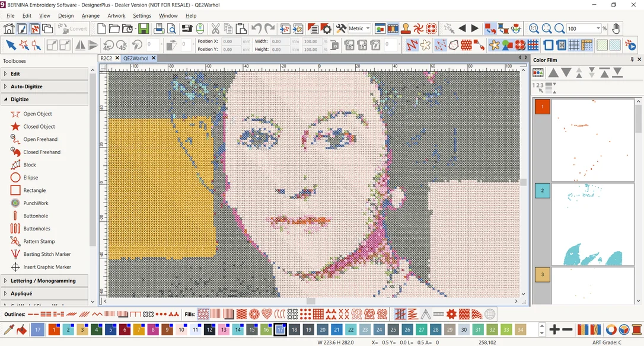
Task: Expand the Auto-Digitize toolbox
Action: [44, 86]
